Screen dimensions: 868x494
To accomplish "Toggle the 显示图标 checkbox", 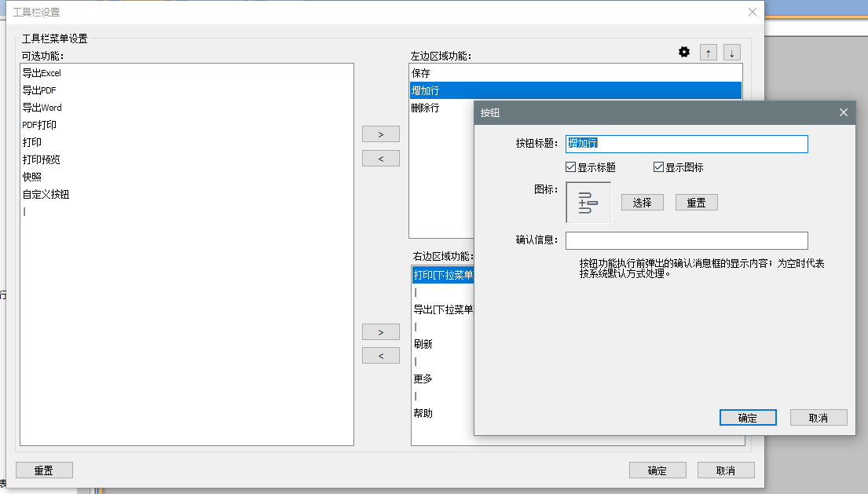I will point(659,167).
